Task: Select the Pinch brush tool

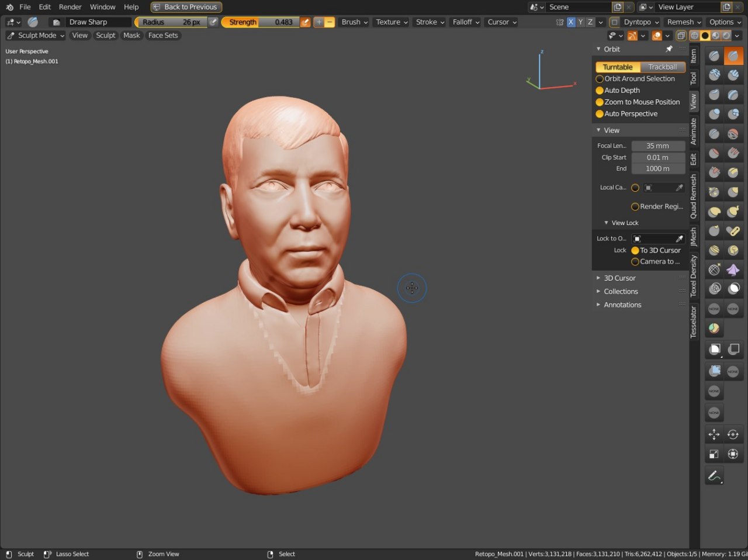Action: [x=714, y=192]
